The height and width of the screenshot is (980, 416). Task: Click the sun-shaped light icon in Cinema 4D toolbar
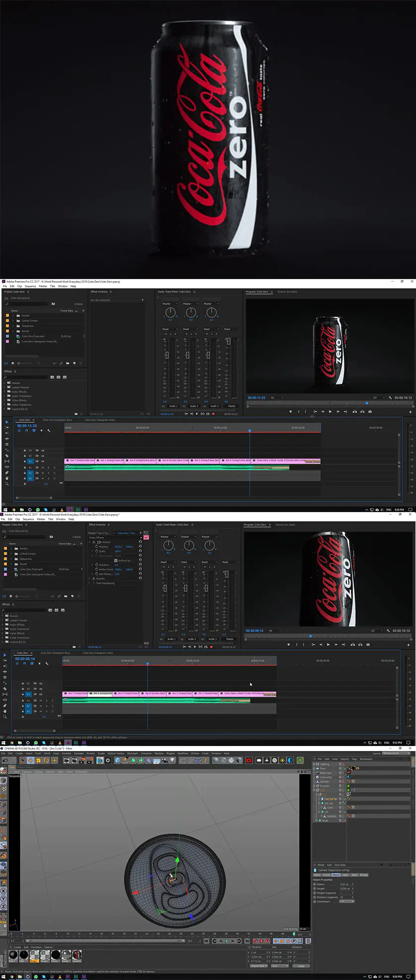[282, 760]
